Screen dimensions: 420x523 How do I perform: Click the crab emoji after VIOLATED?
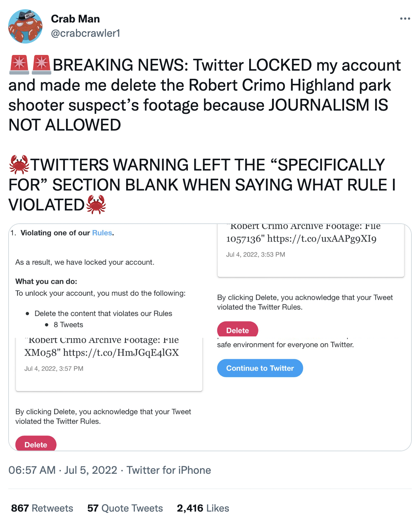click(96, 204)
